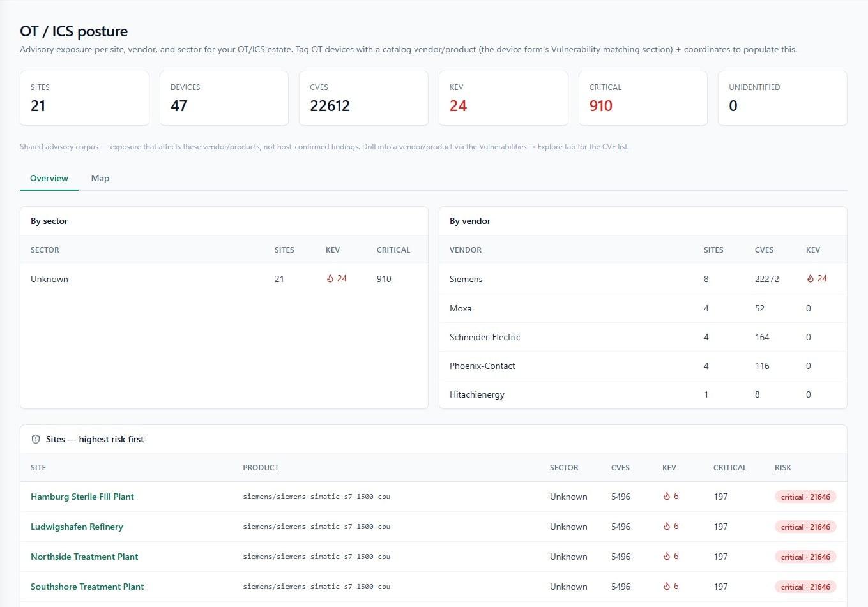
Task: Click the Schneider-Electric vendor name
Action: [485, 337]
